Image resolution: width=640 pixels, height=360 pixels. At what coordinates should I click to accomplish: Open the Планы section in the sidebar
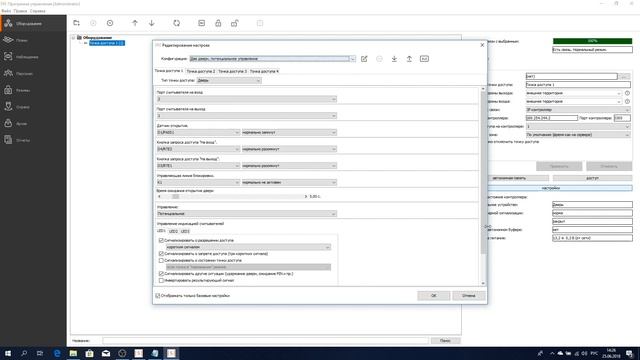pyautogui.click(x=33, y=40)
